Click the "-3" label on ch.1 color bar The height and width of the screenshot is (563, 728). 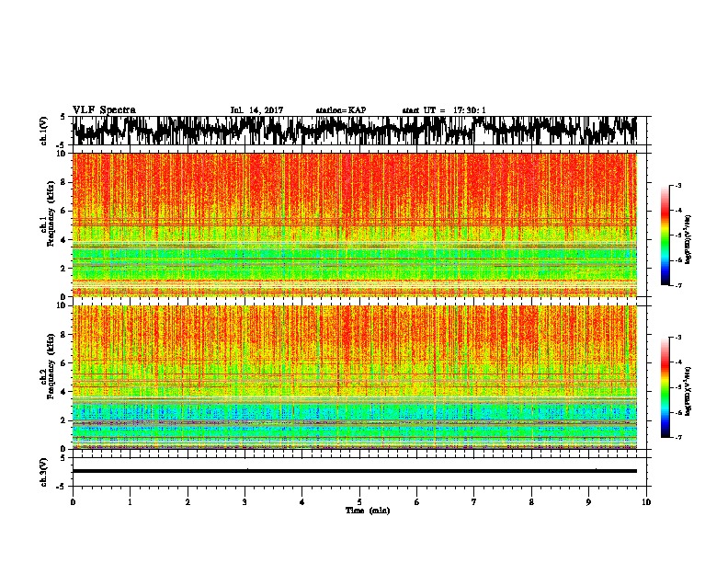(x=678, y=185)
